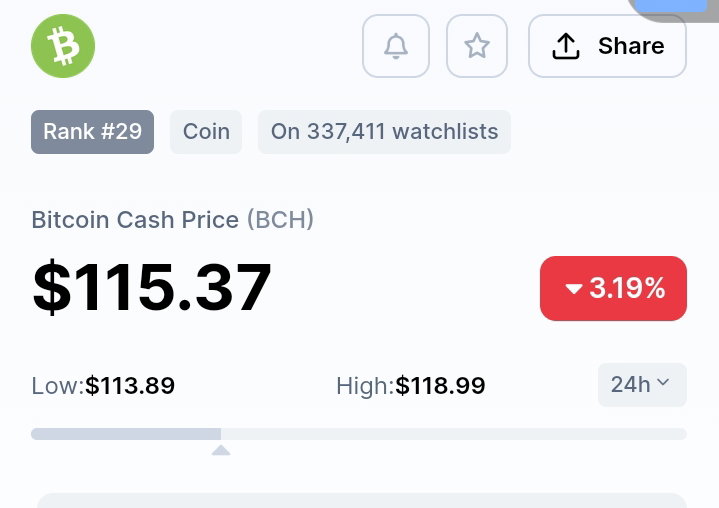
Task: Click the upload arrow share icon
Action: pyautogui.click(x=566, y=46)
